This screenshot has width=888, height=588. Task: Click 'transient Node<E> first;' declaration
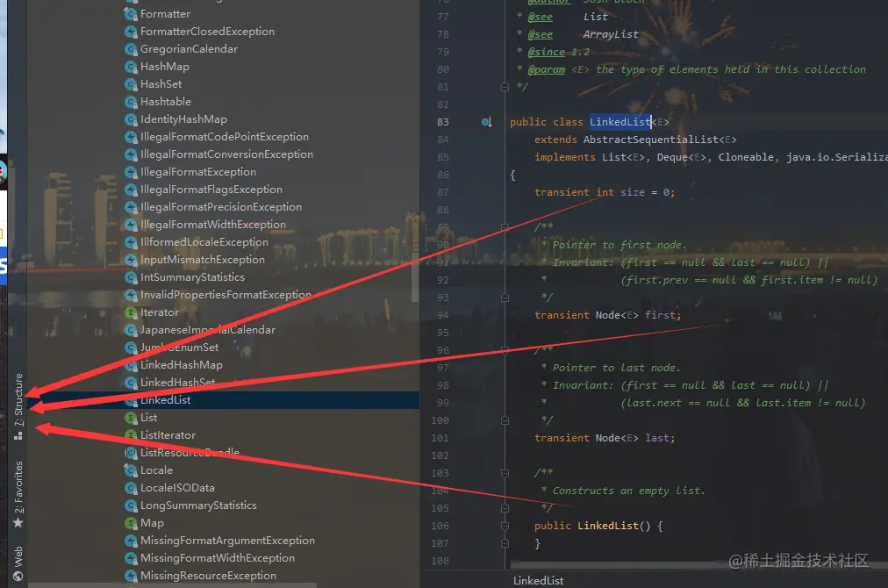[608, 315]
